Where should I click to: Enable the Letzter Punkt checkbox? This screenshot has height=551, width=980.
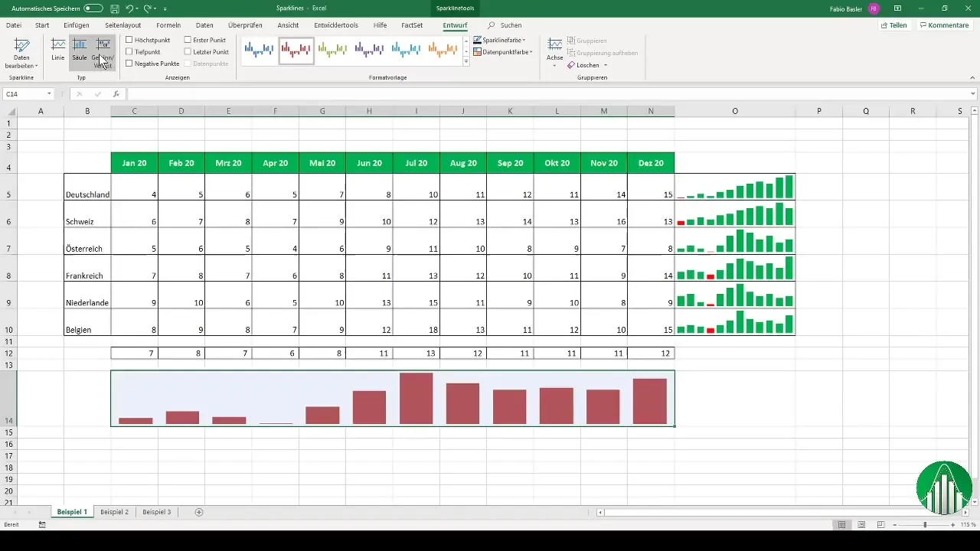[x=188, y=52]
